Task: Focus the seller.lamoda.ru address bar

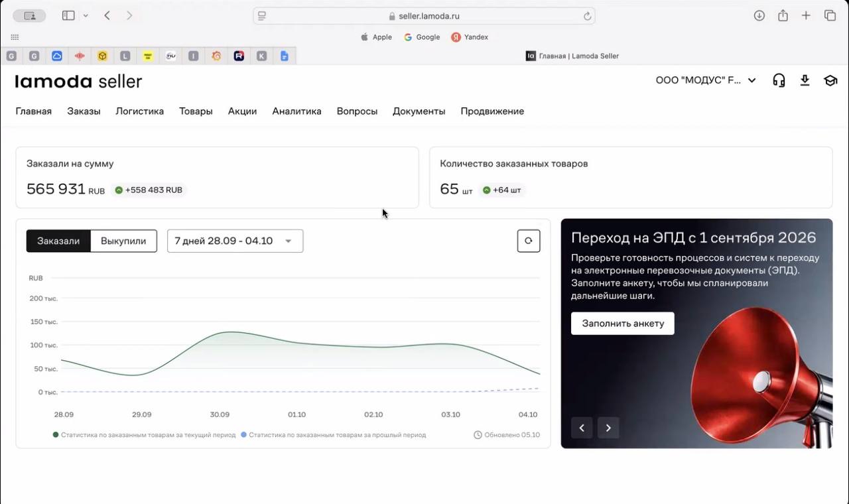Action: [424, 16]
